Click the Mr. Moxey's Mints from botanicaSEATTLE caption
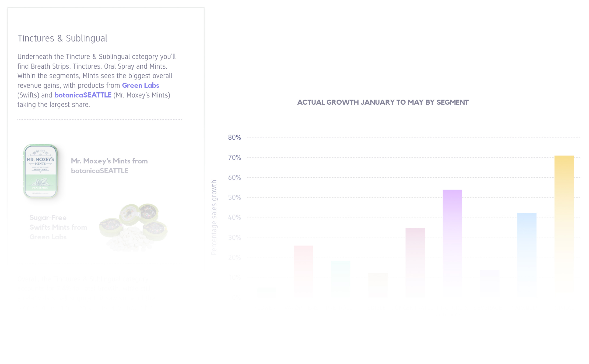 click(x=109, y=166)
